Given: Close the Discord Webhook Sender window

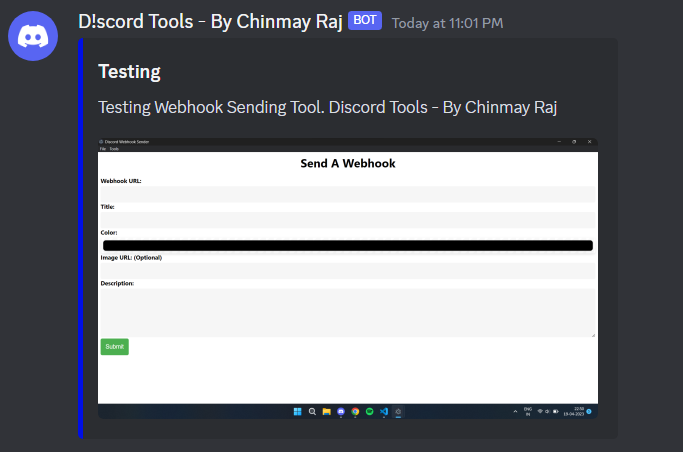Looking at the screenshot, I should tap(589, 142).
